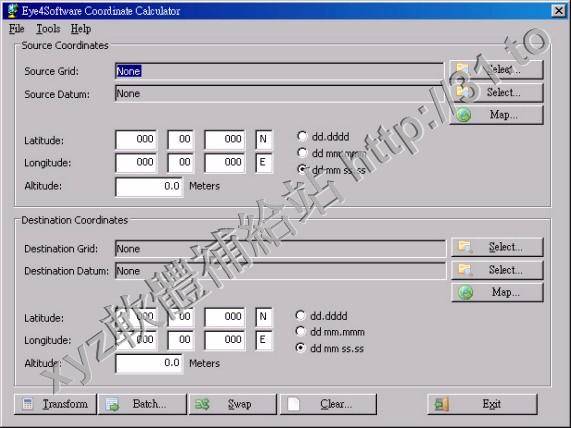Open the File menu

click(x=17, y=29)
